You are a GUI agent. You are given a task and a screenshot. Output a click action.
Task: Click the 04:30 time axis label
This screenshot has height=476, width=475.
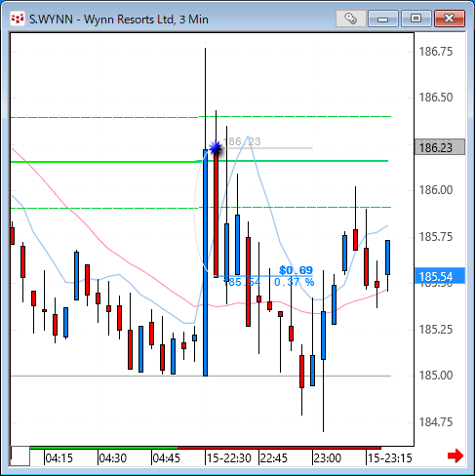(112, 458)
